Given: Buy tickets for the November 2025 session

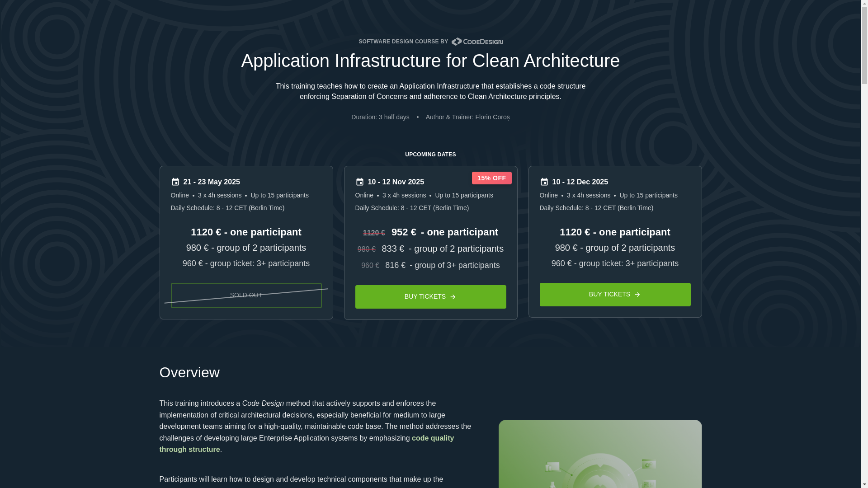Looking at the screenshot, I should (430, 296).
